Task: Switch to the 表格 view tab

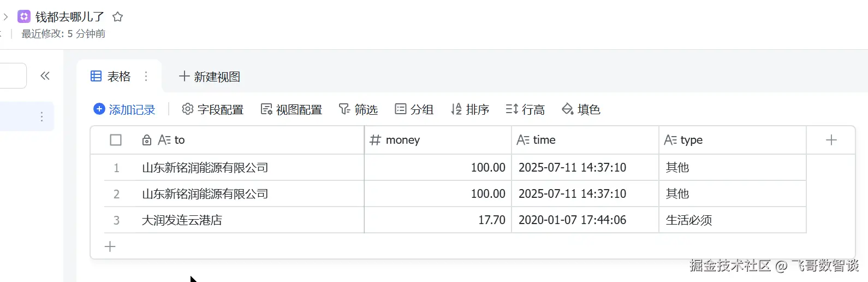Action: 111,77
